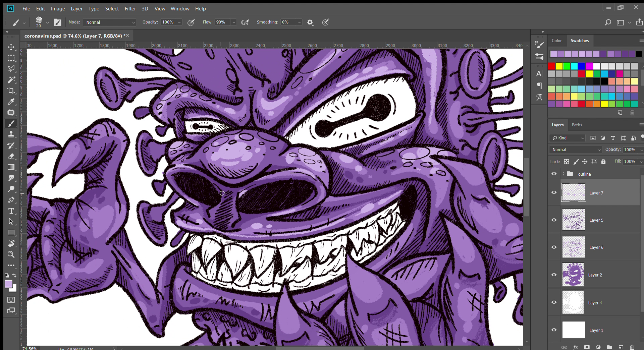
Task: Open the Filter menu
Action: 130,9
